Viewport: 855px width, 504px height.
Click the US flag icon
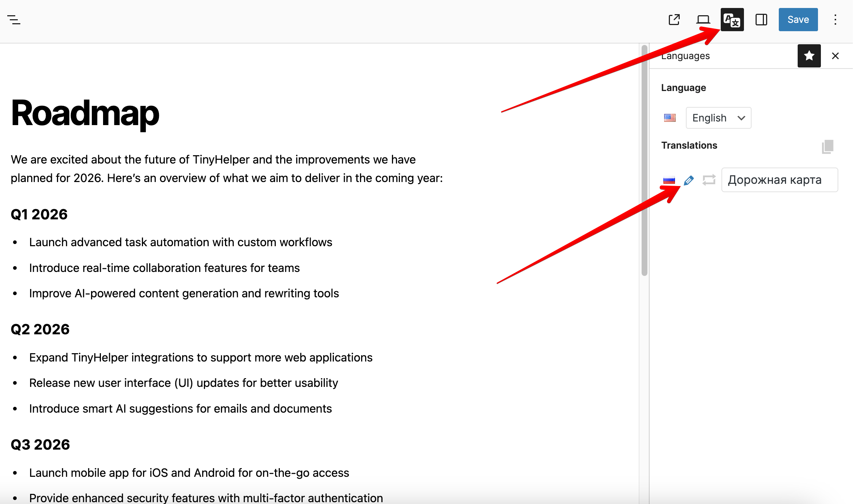(670, 118)
